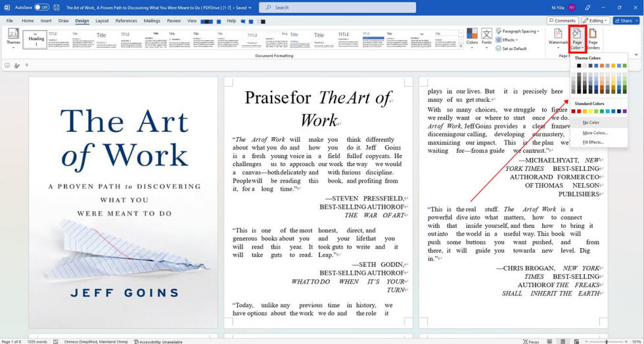Pick orange theme color swatch

602,66
